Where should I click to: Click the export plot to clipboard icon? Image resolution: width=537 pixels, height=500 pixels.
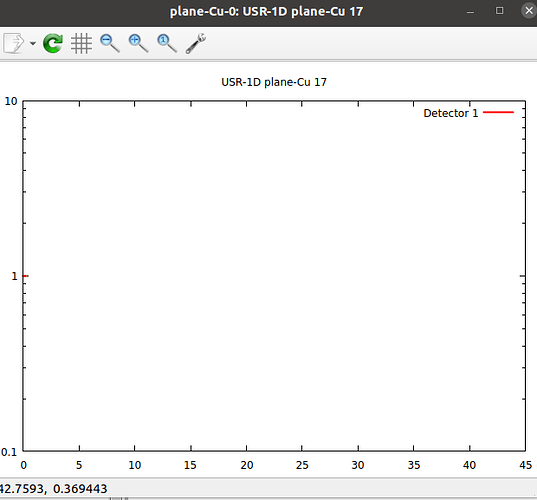point(14,43)
